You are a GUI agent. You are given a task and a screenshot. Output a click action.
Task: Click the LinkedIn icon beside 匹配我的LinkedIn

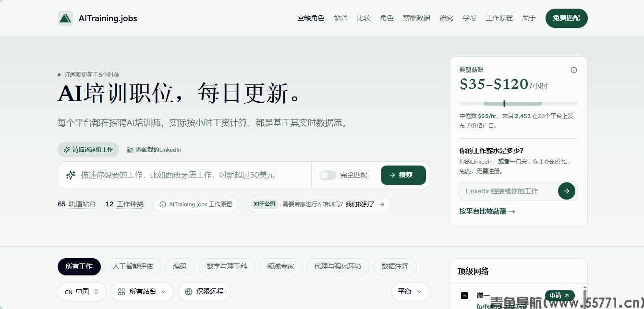click(x=130, y=150)
